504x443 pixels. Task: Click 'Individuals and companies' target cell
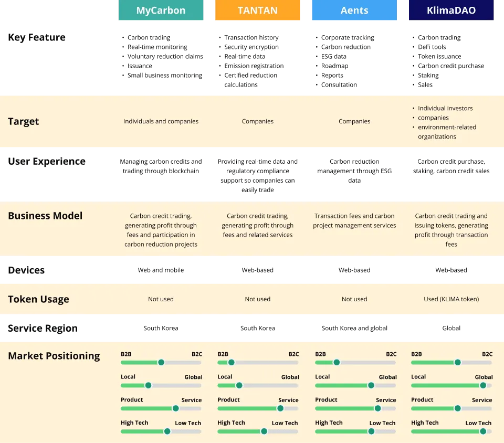161,121
